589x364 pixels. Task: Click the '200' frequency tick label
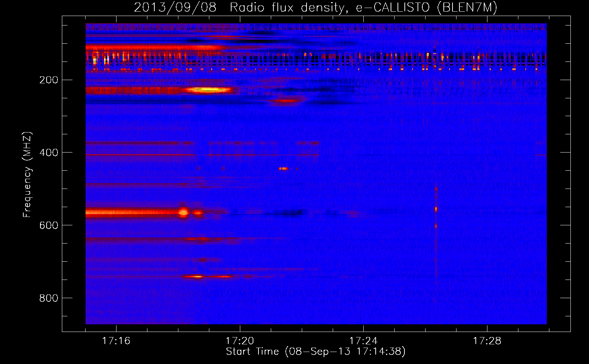coord(49,80)
